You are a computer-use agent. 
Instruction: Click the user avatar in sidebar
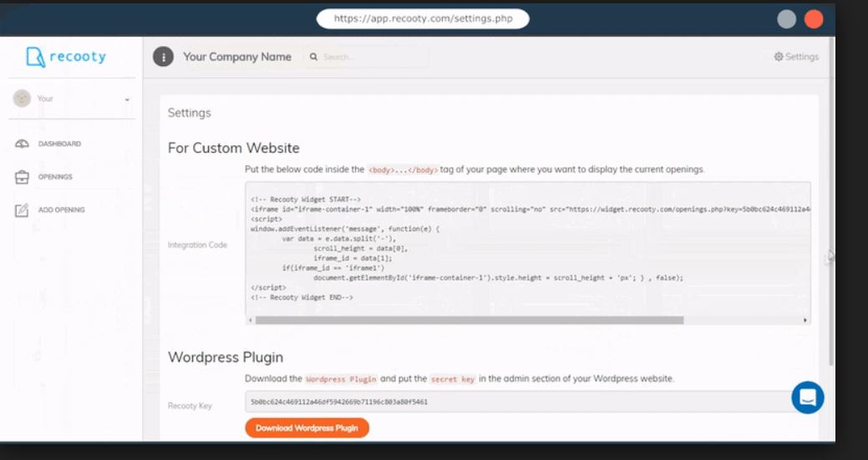click(x=23, y=99)
